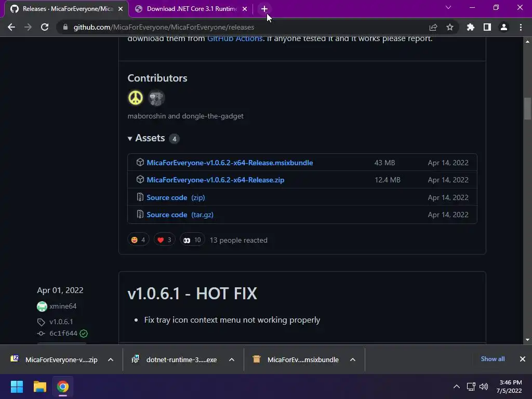This screenshot has width=532, height=399.
Task: Close the downloads bar
Action: (x=523, y=359)
